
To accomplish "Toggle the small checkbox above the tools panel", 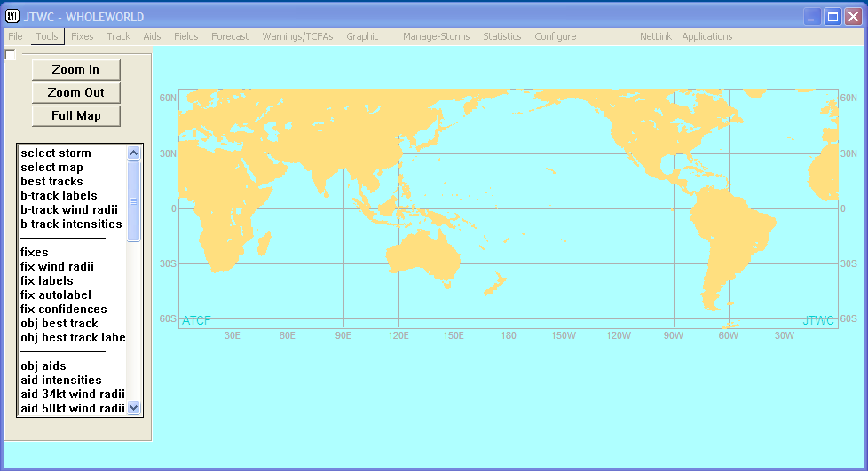I will (x=10, y=55).
